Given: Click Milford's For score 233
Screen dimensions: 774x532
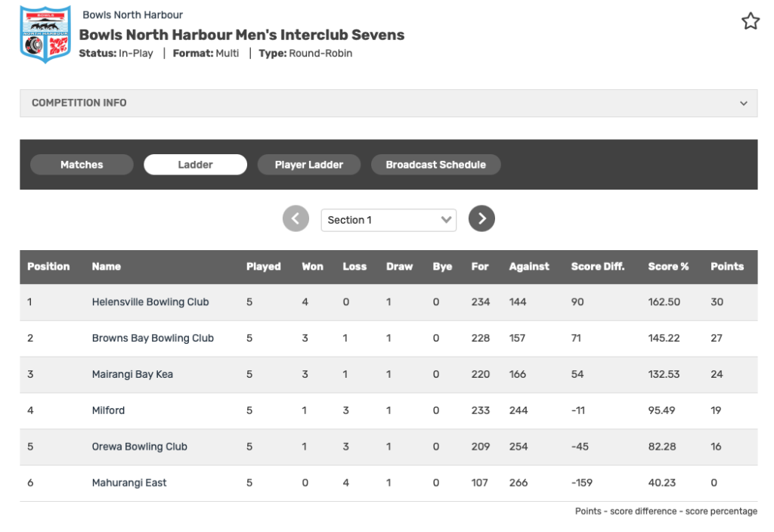Looking at the screenshot, I should coord(480,410).
